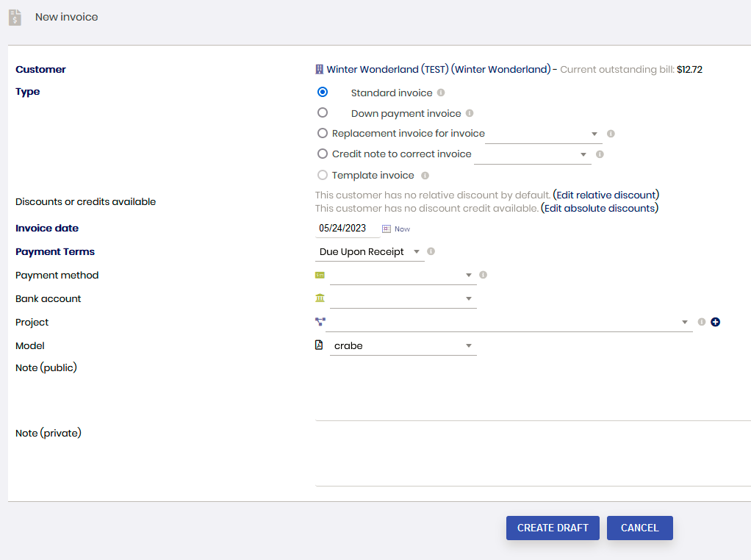
Task: Open the Project selection dropdown
Action: click(509, 323)
